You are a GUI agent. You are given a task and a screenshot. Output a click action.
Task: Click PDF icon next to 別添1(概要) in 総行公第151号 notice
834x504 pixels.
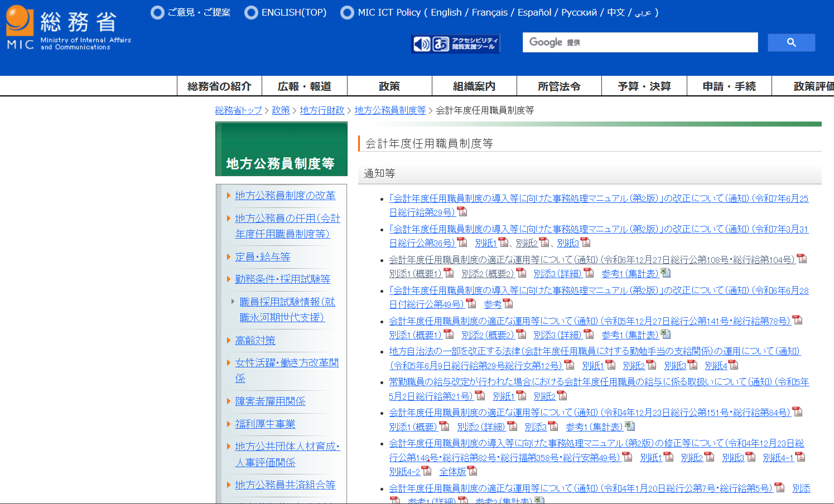pos(444,426)
